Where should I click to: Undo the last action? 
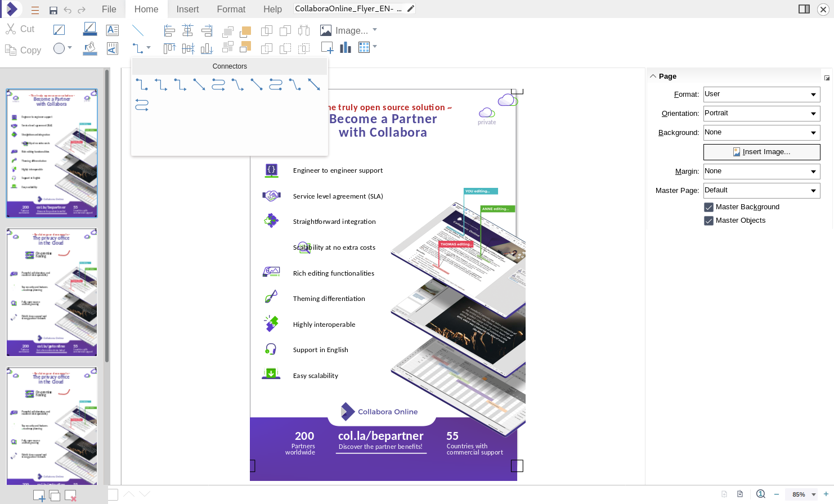click(68, 10)
